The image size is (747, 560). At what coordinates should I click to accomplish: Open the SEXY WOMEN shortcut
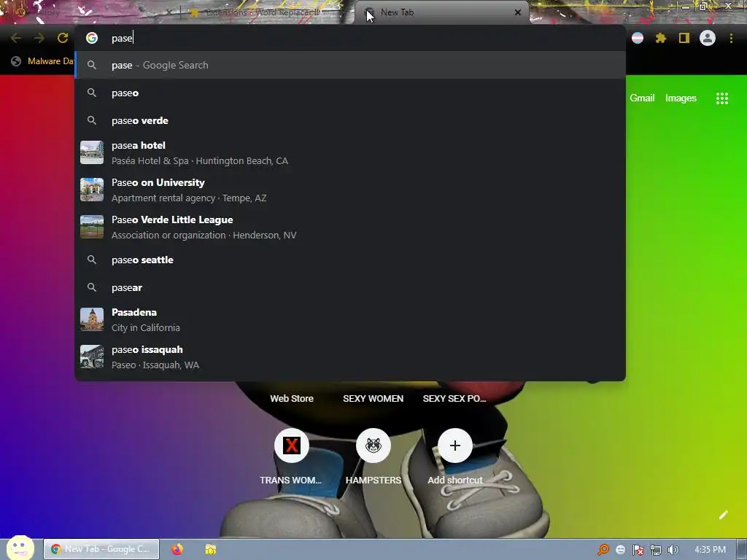tap(373, 399)
